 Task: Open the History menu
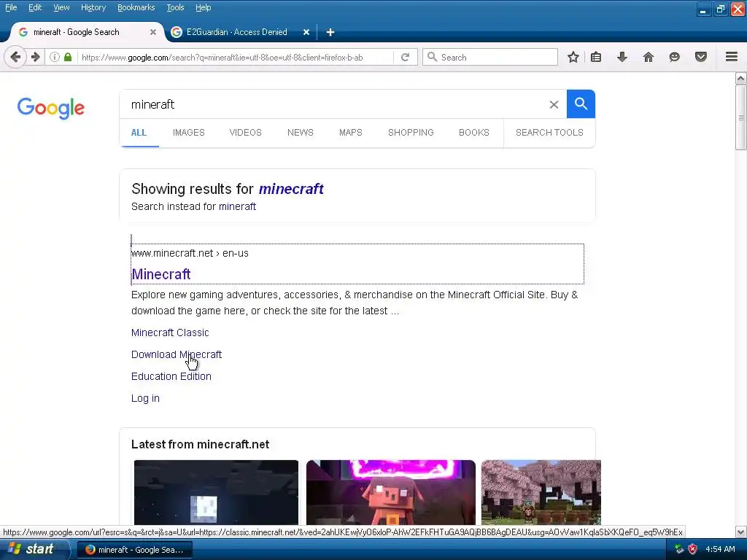93,7
